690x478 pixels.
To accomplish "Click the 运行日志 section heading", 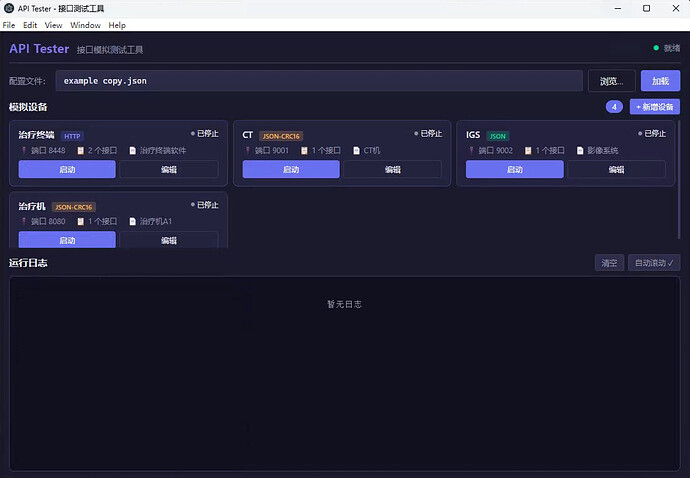I will tap(28, 263).
